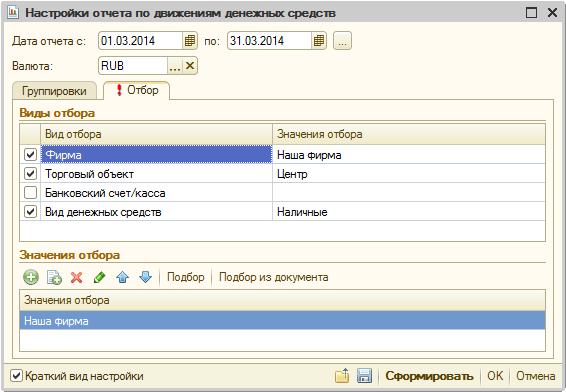Click the period selection ellipsis button

[x=342, y=41]
